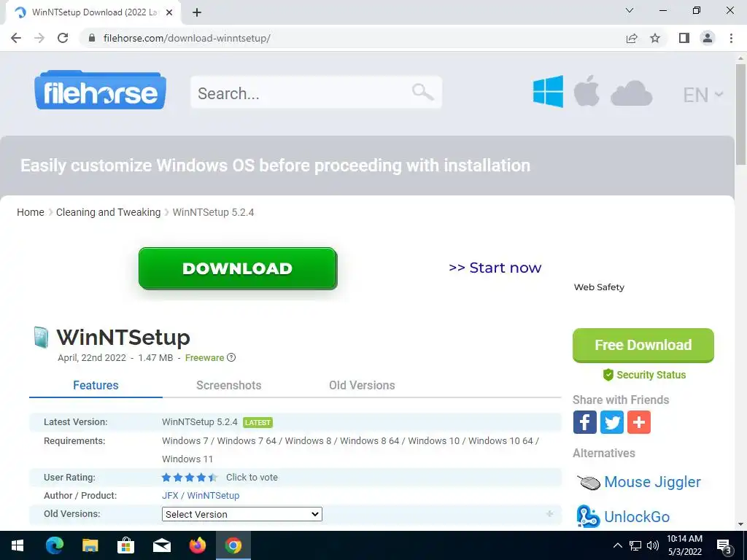Bookmark this page with star icon
This screenshot has width=747, height=560.
click(x=655, y=38)
